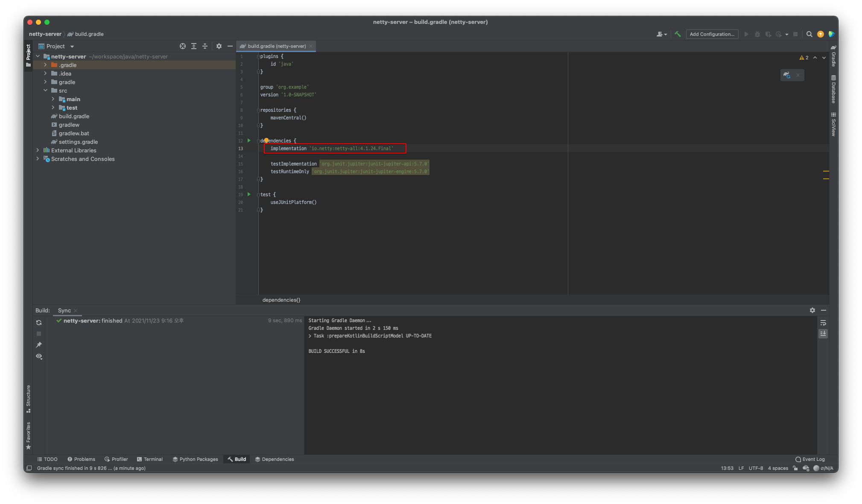Image resolution: width=862 pixels, height=504 pixels.
Task: Open the Terminal tool window tab
Action: tap(149, 459)
